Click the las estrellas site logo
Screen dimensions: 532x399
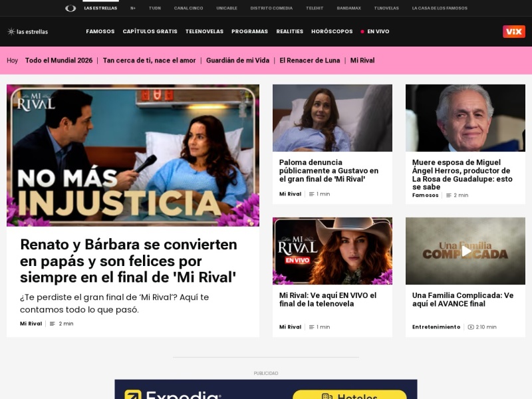point(27,31)
